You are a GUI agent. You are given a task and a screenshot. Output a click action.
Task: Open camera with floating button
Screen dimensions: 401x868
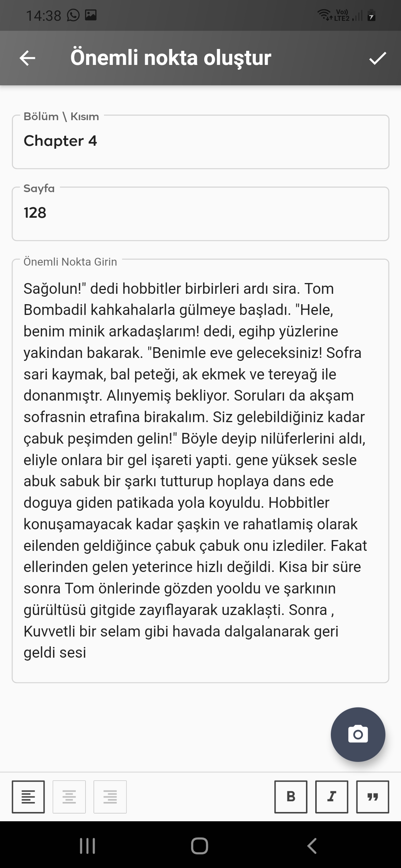(358, 734)
